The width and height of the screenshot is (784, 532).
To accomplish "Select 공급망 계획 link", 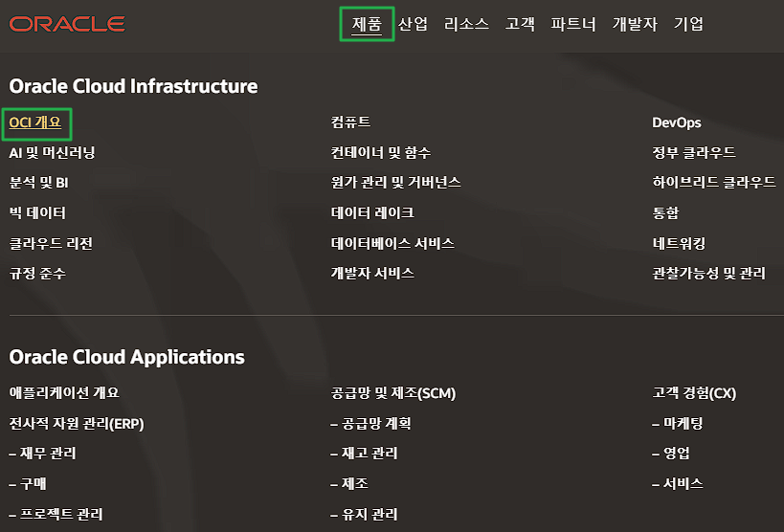I will [x=371, y=424].
